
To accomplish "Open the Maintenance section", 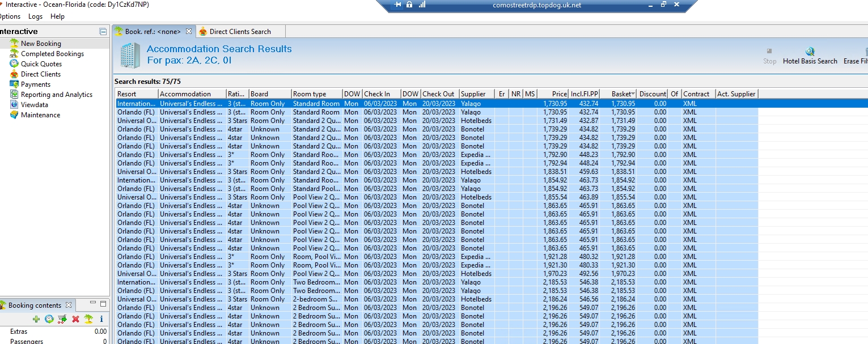I will click(x=40, y=115).
